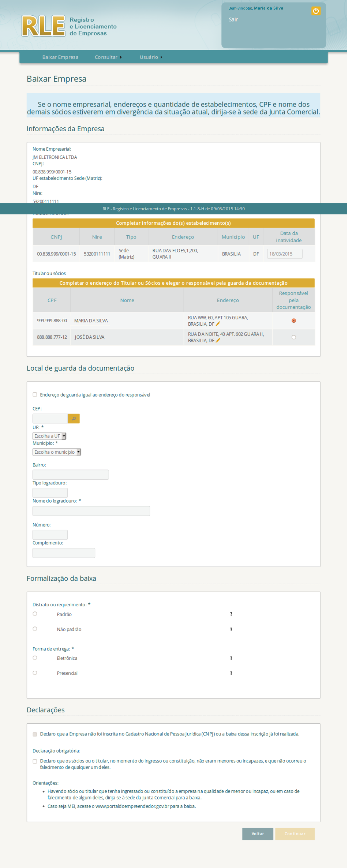Click the Nire column header
The height and width of the screenshot is (868, 347).
tap(97, 237)
